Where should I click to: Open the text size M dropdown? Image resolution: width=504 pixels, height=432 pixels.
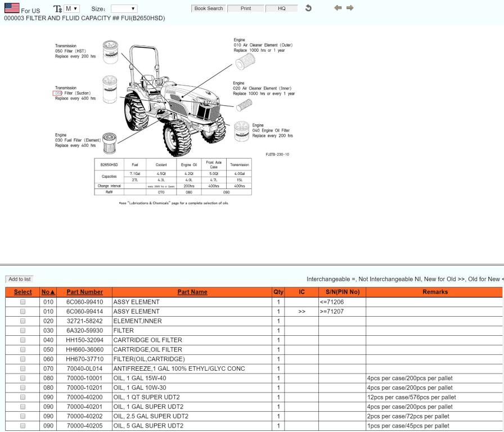(71, 8)
